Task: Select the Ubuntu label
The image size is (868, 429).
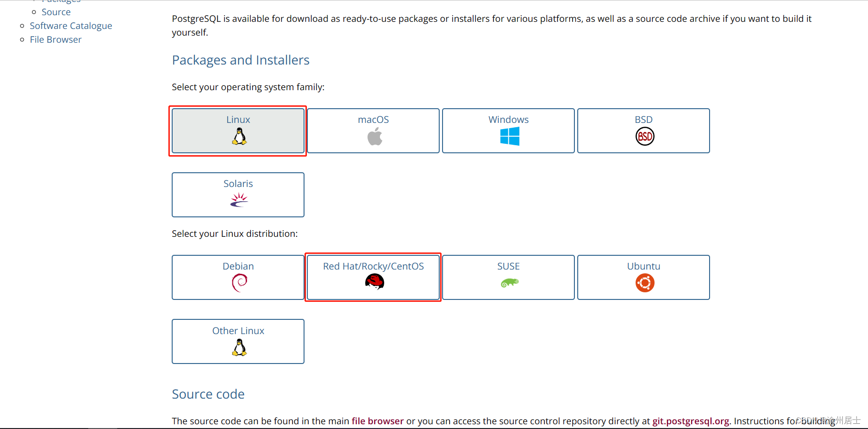Action: (644, 266)
